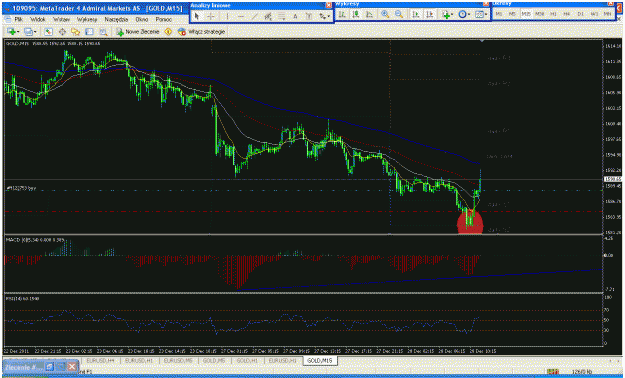Open the Wstaw menu
Viewport: 625px width, 378px height.
[x=61, y=20]
